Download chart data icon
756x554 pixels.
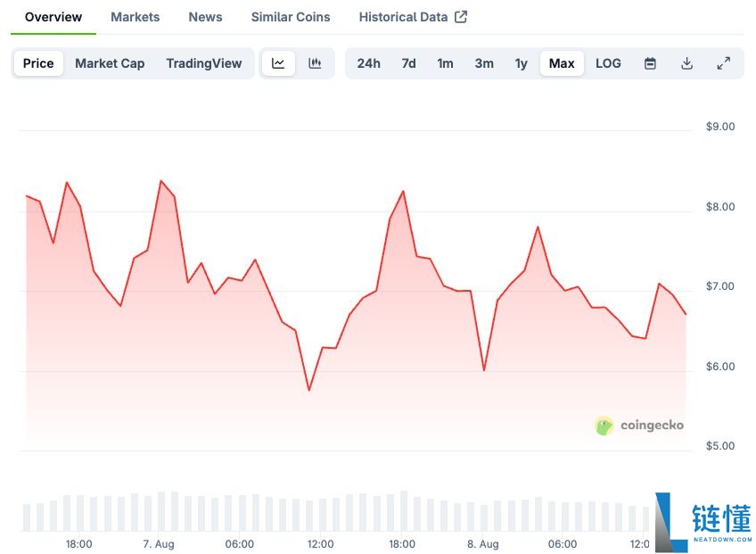click(x=686, y=63)
